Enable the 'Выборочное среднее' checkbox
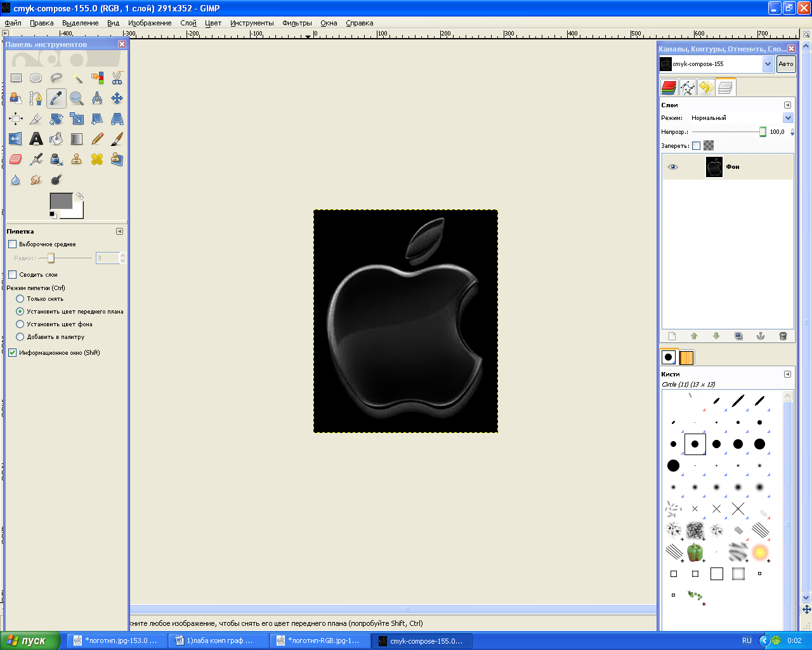Screen dimensions: 812x650 coord(12,244)
